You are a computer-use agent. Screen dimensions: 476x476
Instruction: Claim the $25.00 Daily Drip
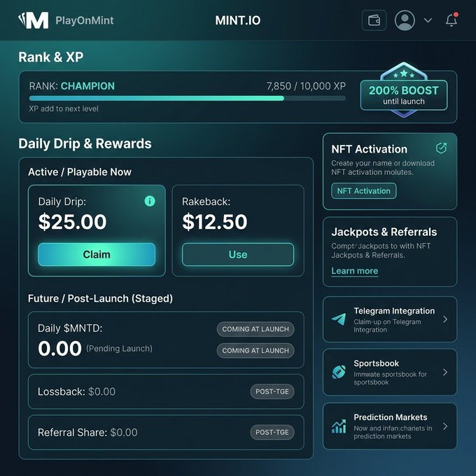[97, 254]
